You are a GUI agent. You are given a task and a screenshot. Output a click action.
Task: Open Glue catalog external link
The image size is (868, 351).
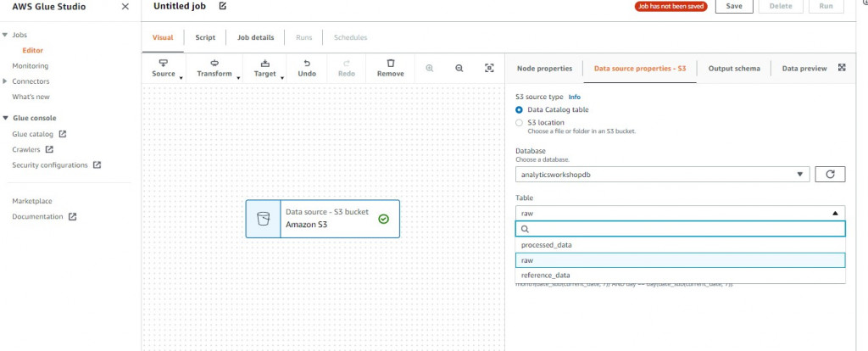(63, 134)
